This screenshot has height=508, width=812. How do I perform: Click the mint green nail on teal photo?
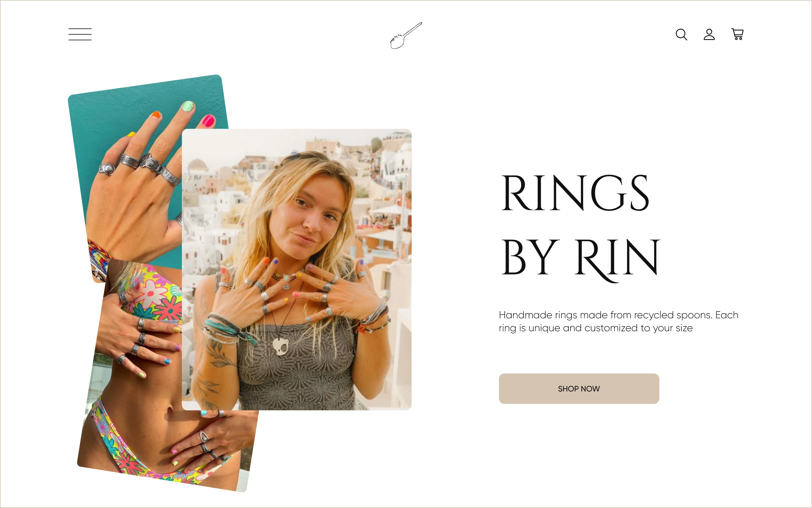(188, 106)
